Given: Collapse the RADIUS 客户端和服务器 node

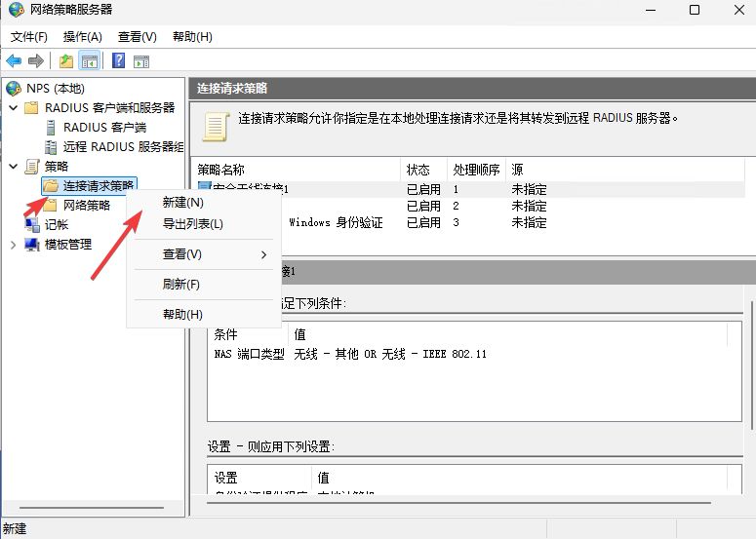Looking at the screenshot, I should [13, 107].
